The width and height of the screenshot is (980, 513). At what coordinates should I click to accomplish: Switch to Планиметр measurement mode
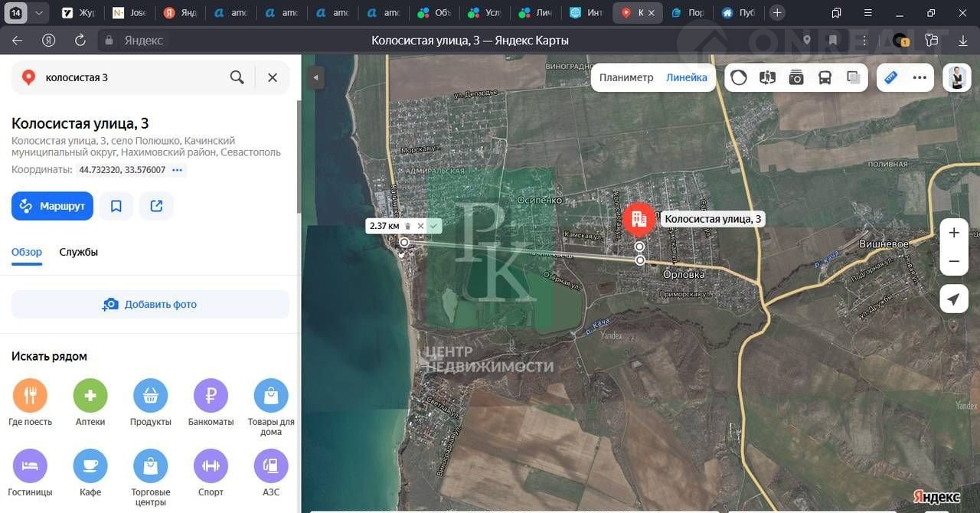pyautogui.click(x=626, y=77)
